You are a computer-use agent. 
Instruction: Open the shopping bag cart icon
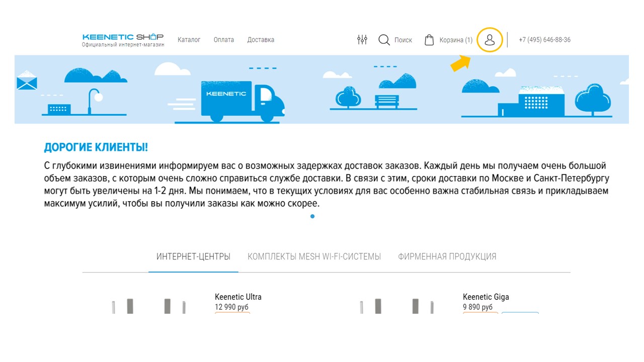tap(429, 40)
